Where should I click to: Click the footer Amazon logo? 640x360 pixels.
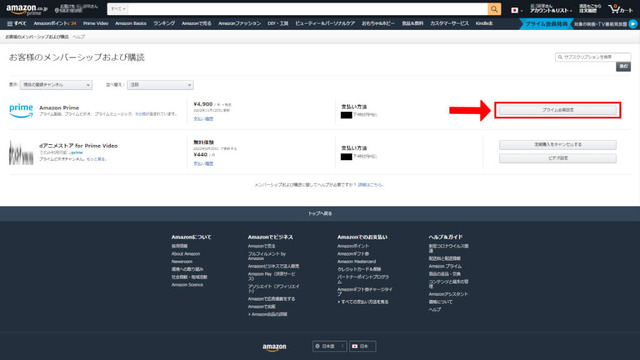274,347
